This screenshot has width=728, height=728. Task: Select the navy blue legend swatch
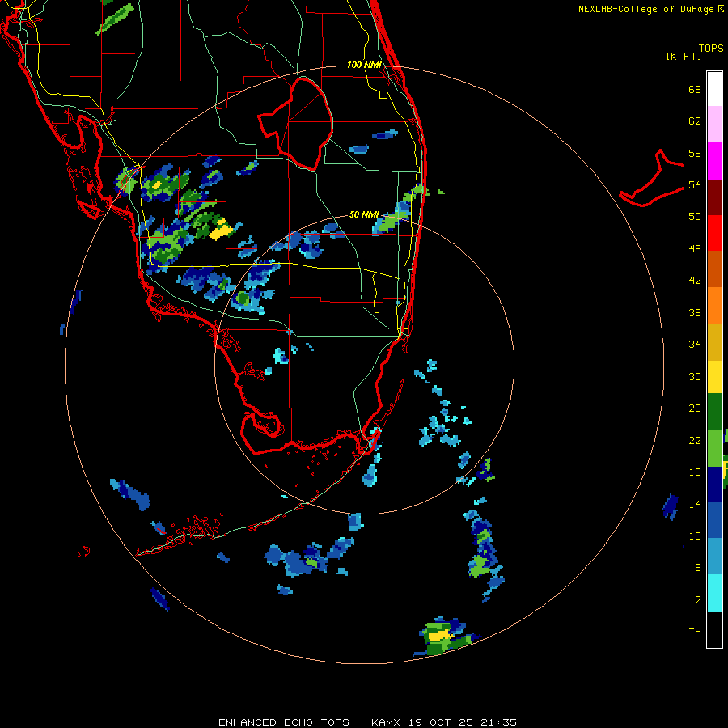(x=714, y=485)
